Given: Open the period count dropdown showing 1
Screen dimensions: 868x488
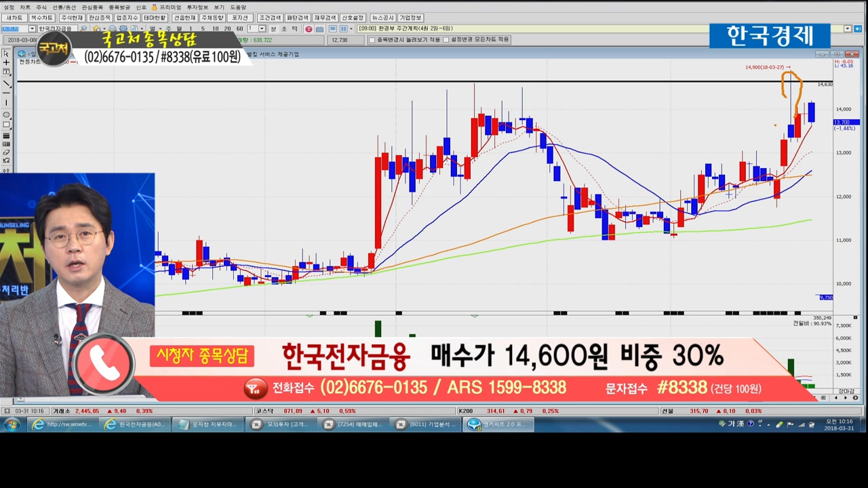Looking at the screenshot, I should coord(262,29).
